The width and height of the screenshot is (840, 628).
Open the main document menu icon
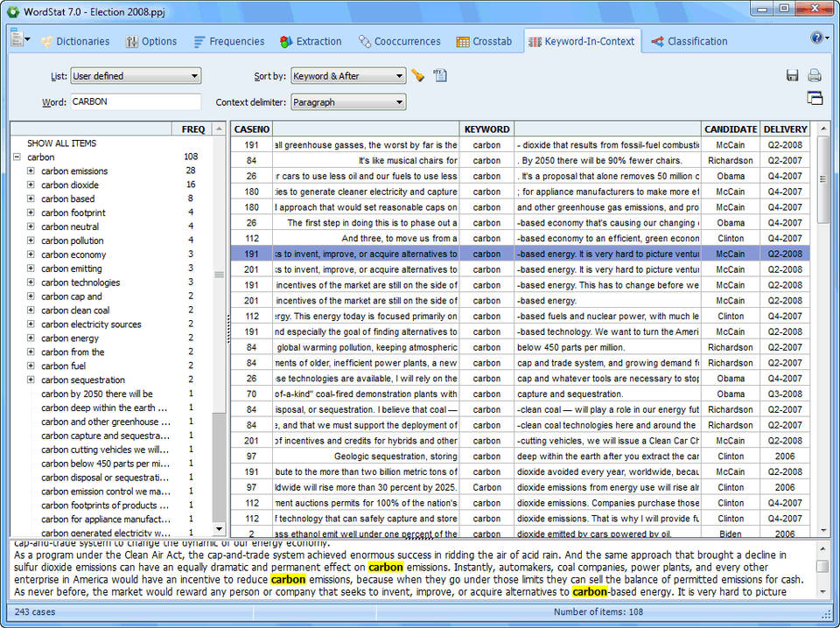coord(19,38)
